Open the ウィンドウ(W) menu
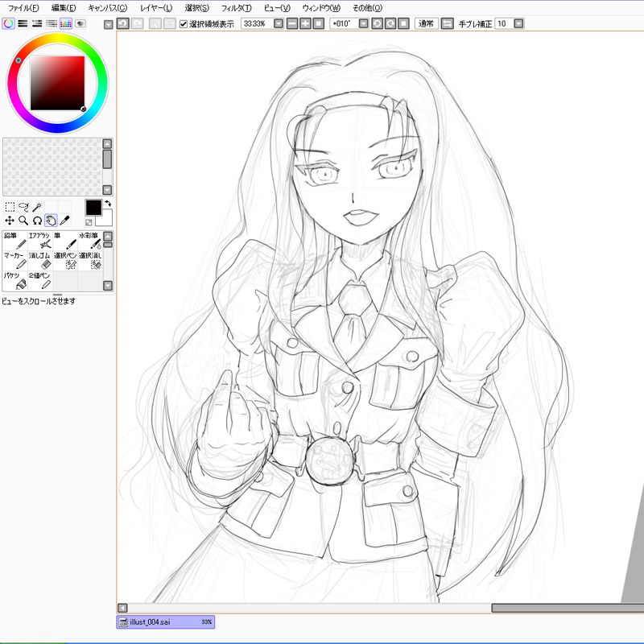The width and height of the screenshot is (644, 644). pos(321,8)
